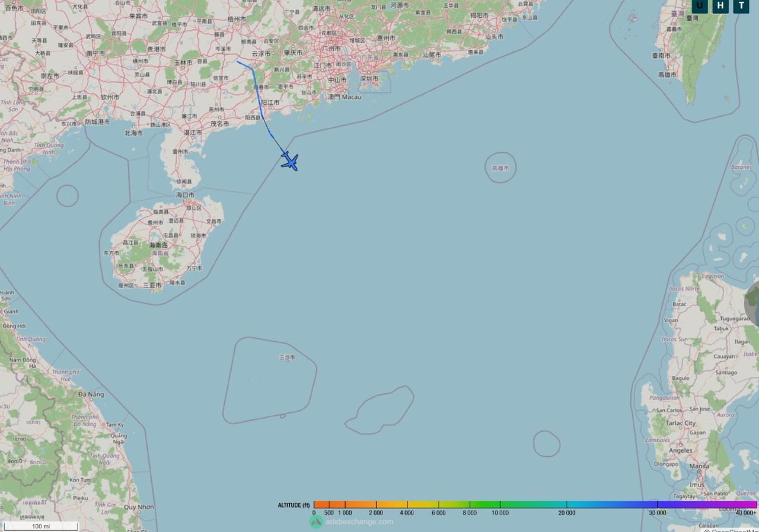Click the Angeles city label

[680, 450]
